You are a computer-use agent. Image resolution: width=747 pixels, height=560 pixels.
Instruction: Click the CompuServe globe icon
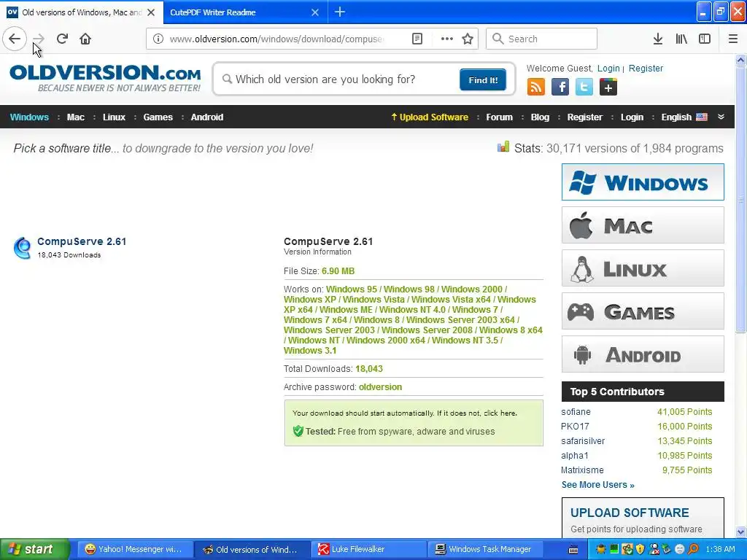pyautogui.click(x=23, y=248)
